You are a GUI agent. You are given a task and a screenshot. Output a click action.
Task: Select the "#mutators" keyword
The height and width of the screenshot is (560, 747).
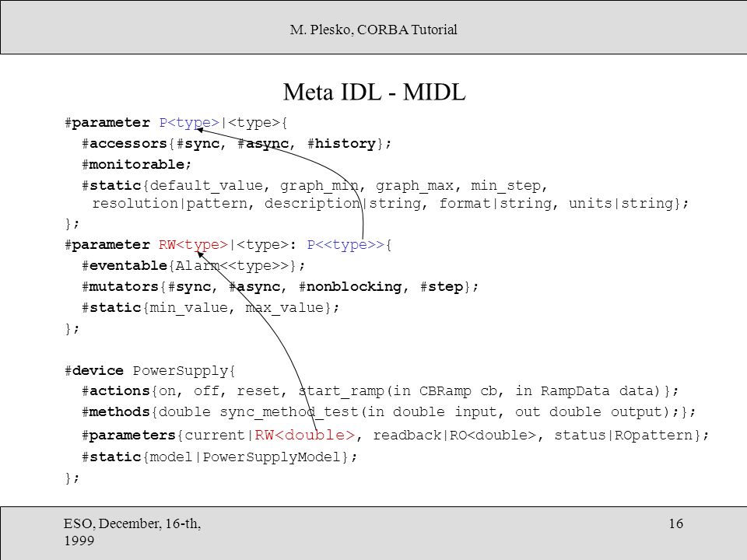point(120,287)
